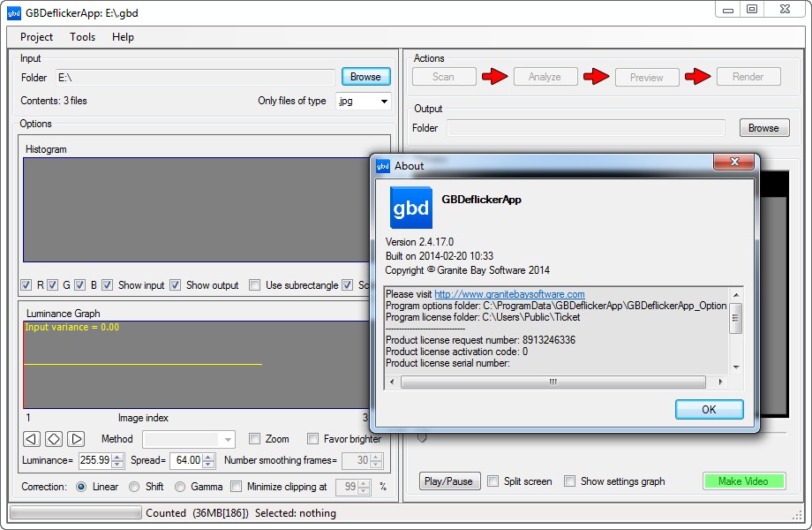Increase Luminance value with up arrow

click(x=118, y=457)
